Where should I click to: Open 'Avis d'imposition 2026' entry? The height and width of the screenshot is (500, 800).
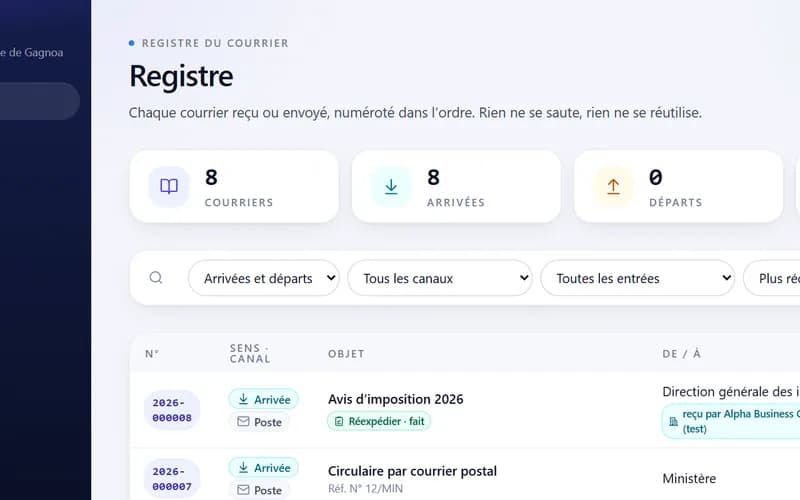pyautogui.click(x=395, y=399)
